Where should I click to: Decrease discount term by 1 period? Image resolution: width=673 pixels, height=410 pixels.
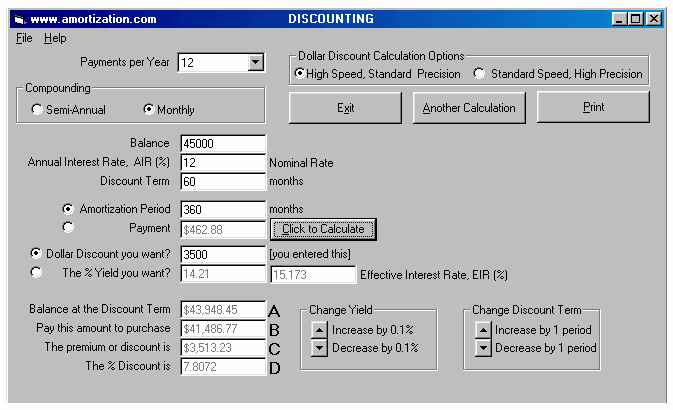(x=482, y=348)
